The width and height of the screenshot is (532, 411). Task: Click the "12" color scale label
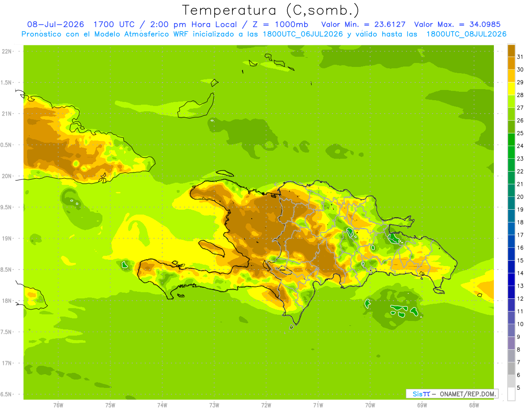(x=520, y=299)
